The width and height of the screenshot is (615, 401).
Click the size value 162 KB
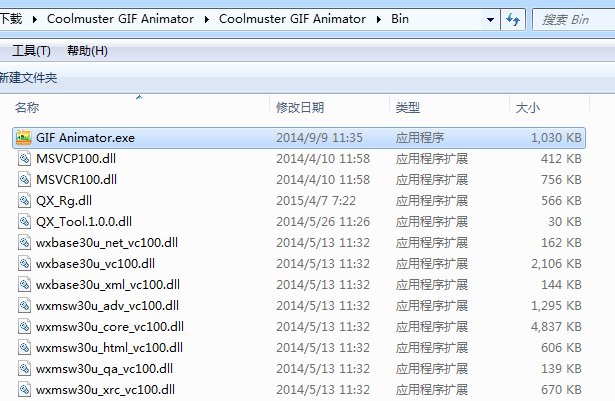click(561, 243)
